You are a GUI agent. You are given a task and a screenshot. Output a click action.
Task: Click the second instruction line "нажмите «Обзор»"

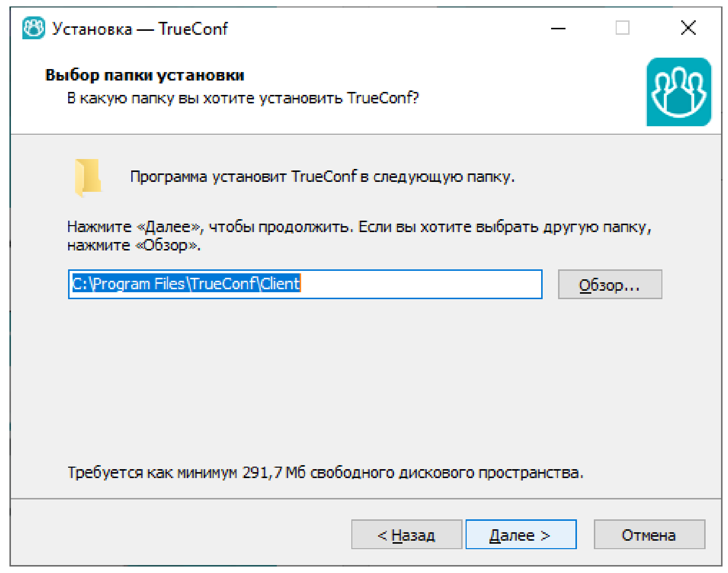click(x=134, y=246)
